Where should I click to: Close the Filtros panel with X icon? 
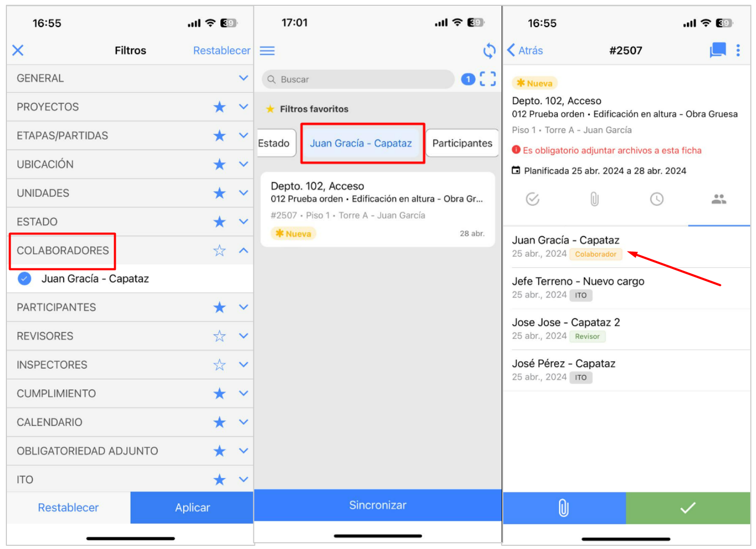(x=18, y=50)
